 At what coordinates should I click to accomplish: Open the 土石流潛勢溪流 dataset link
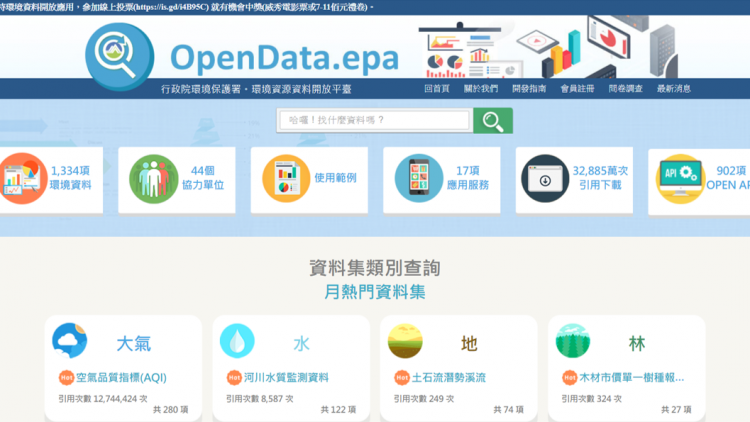tap(449, 378)
